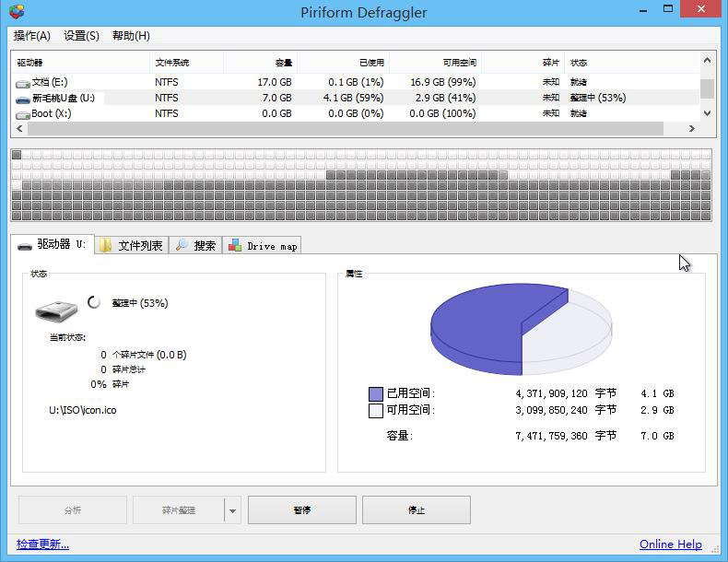Open the 帮助(H) menu
Image resolution: width=728 pixels, height=562 pixels.
(x=131, y=36)
